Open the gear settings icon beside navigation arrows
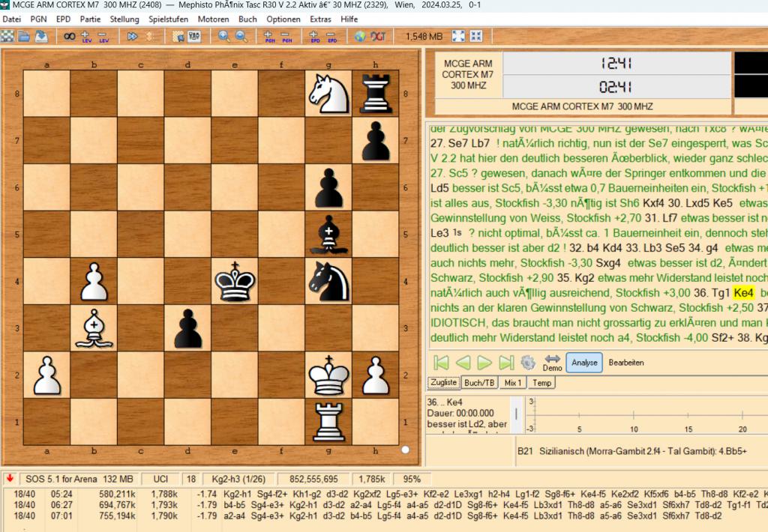The width and height of the screenshot is (768, 532). pyautogui.click(x=528, y=363)
